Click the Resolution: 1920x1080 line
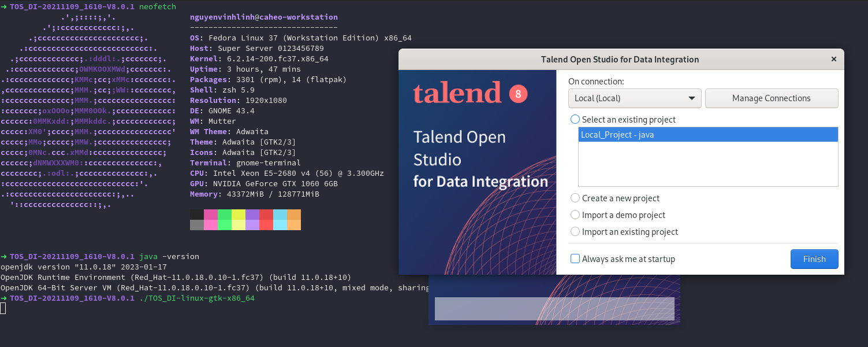 [239, 100]
